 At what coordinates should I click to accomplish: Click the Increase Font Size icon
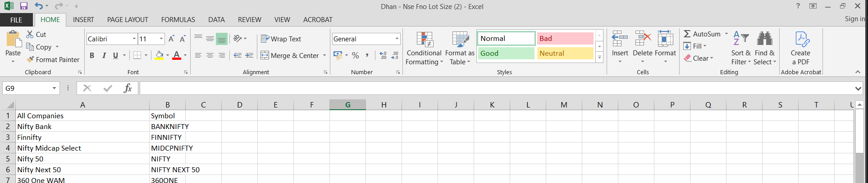coord(171,39)
